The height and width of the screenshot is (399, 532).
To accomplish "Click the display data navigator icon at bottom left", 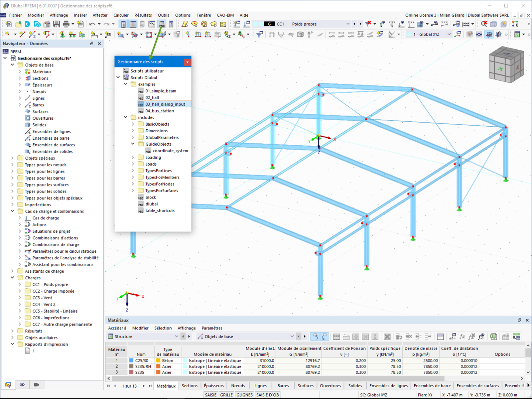I will [x=8, y=385].
